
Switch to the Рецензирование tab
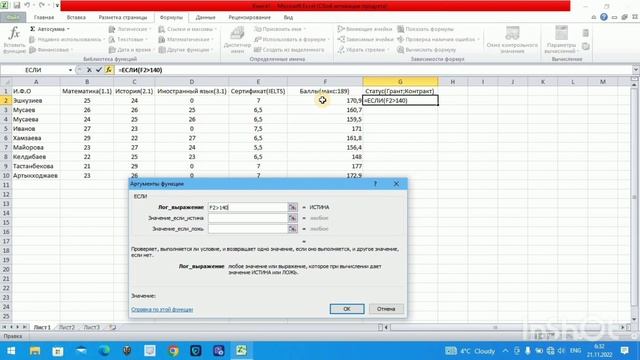click(x=249, y=18)
